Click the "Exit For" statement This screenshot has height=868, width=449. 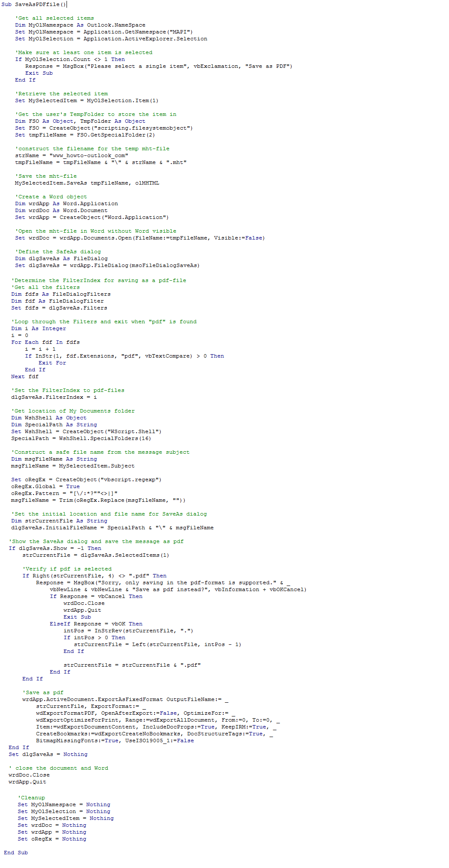(52, 363)
